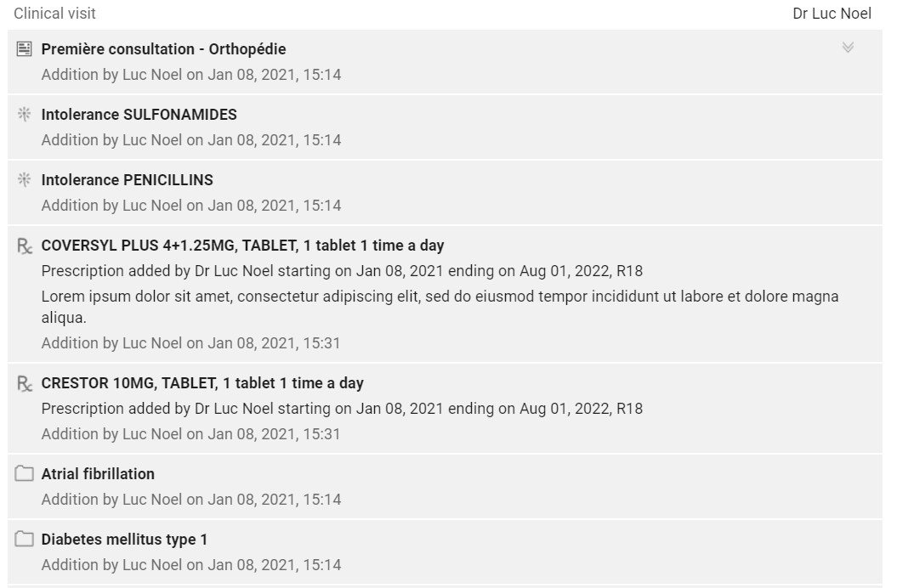The width and height of the screenshot is (897, 588).
Task: Click the Lorem ipsum note on COVERSYL prescription
Action: point(440,307)
